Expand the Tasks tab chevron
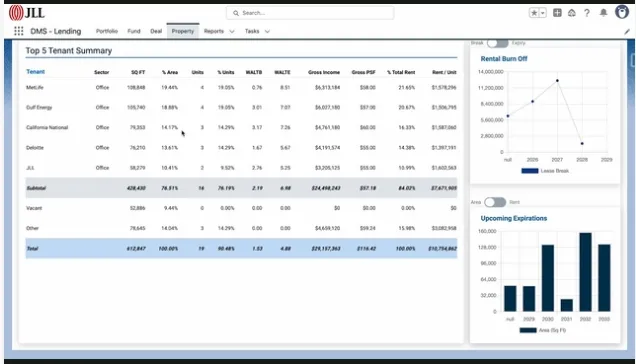 click(x=267, y=31)
